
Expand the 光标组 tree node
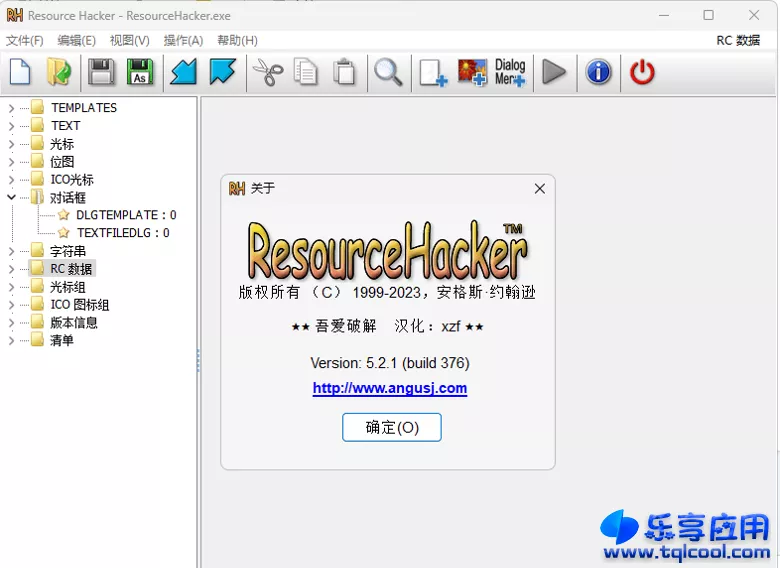[x=11, y=287]
